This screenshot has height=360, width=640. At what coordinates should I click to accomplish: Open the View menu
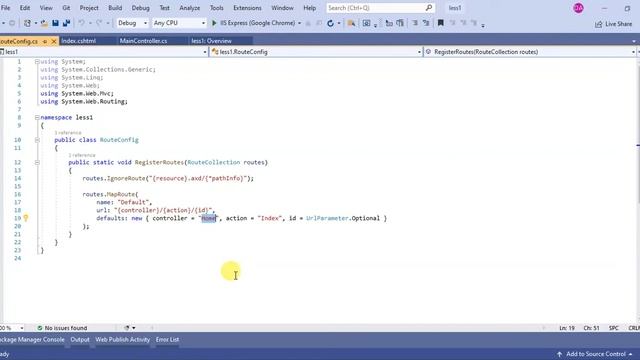click(46, 8)
